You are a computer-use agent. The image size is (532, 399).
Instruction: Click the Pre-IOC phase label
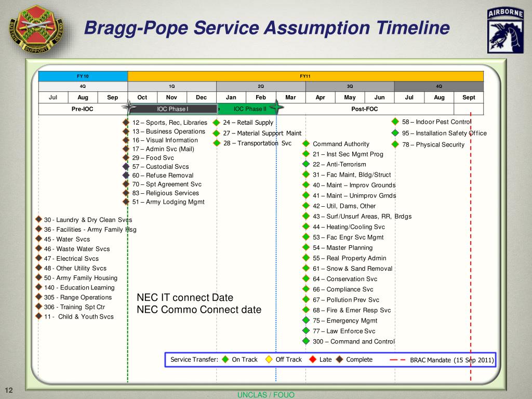point(82,109)
